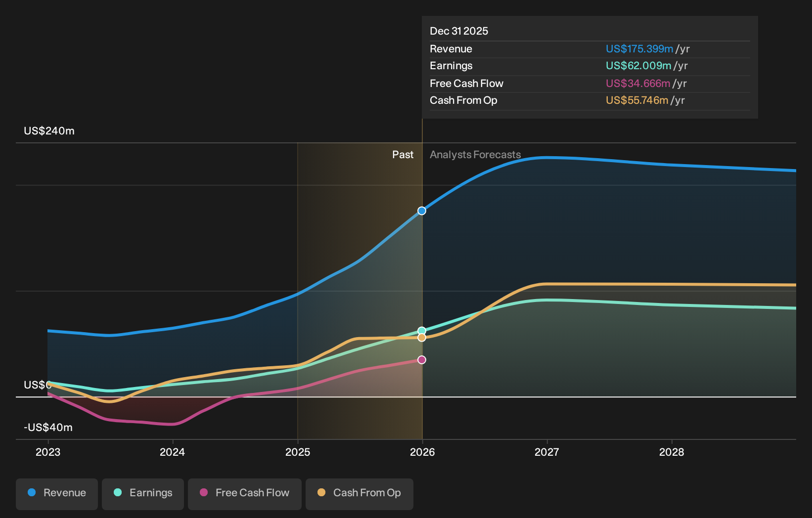812x518 pixels.
Task: Click the US$175.399m revenue value
Action: [x=639, y=49]
